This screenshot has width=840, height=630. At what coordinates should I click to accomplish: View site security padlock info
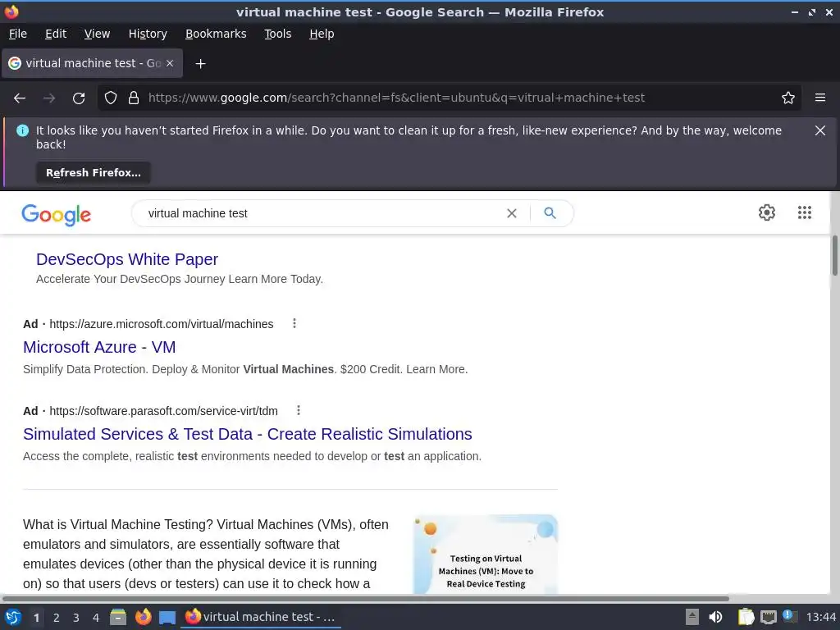(134, 98)
